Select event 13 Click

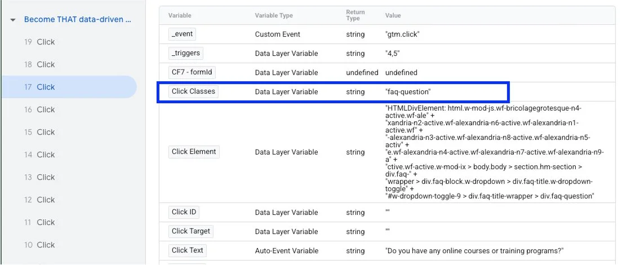39,177
